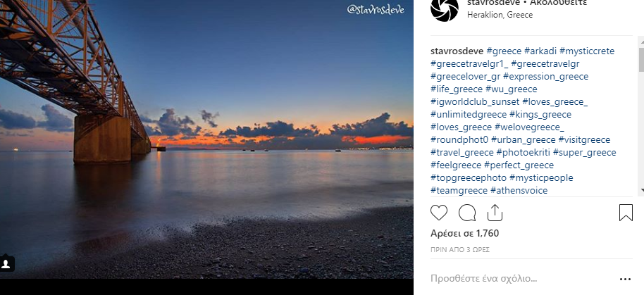Open the #athensvoice hashtag
The image size is (644, 295).
click(519, 190)
